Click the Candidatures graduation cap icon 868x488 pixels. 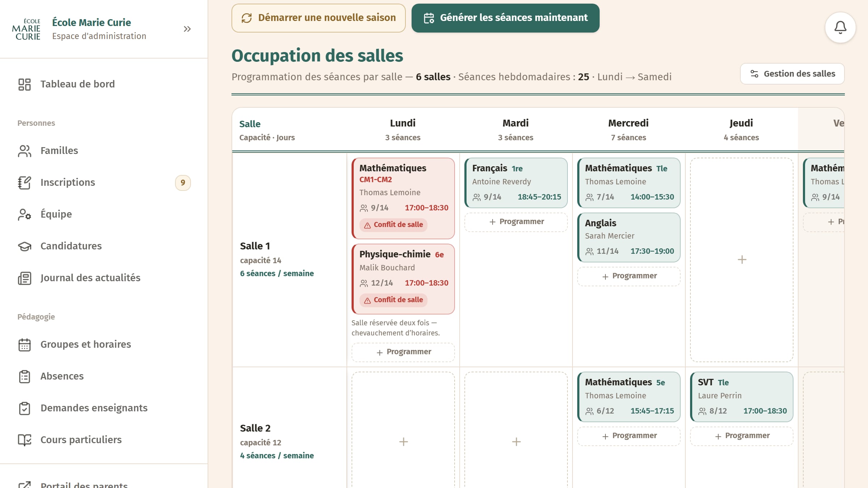[x=25, y=246]
